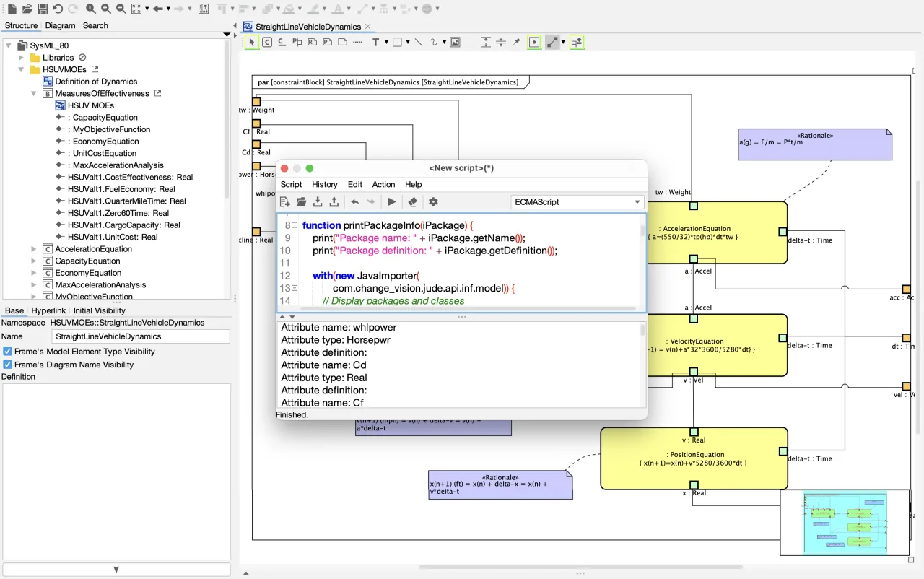Expand the EconomyEquation tree node
The height and width of the screenshot is (579, 924).
[34, 273]
